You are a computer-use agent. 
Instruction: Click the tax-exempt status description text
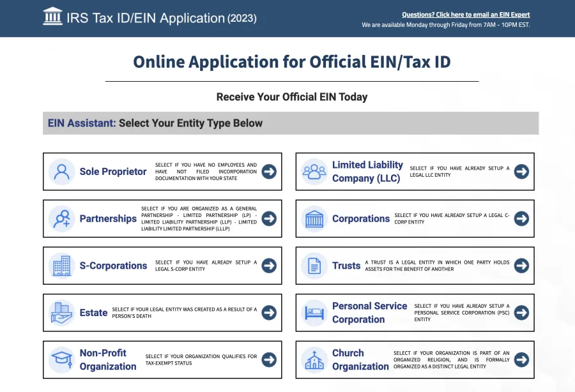(201, 360)
